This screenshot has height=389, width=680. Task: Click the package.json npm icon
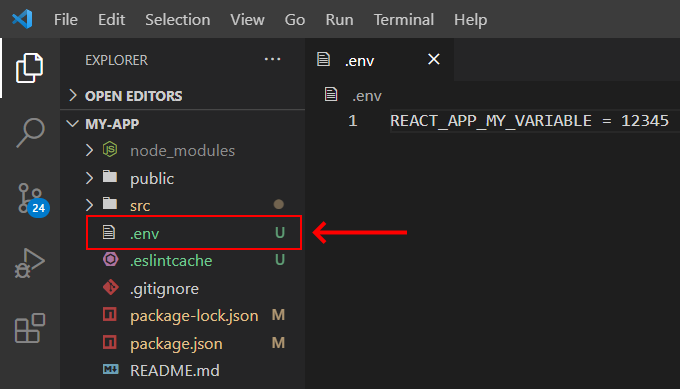[110, 342]
